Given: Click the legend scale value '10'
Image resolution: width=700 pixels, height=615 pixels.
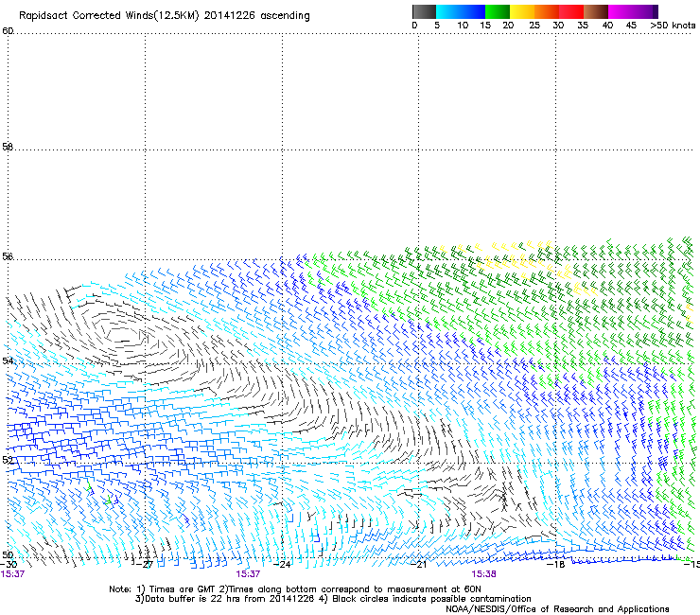Looking at the screenshot, I should [463, 26].
